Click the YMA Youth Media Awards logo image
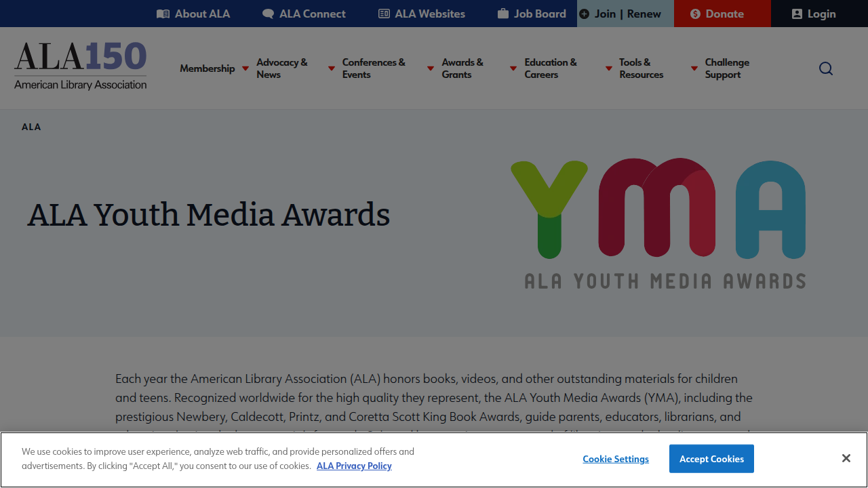 tap(658, 224)
